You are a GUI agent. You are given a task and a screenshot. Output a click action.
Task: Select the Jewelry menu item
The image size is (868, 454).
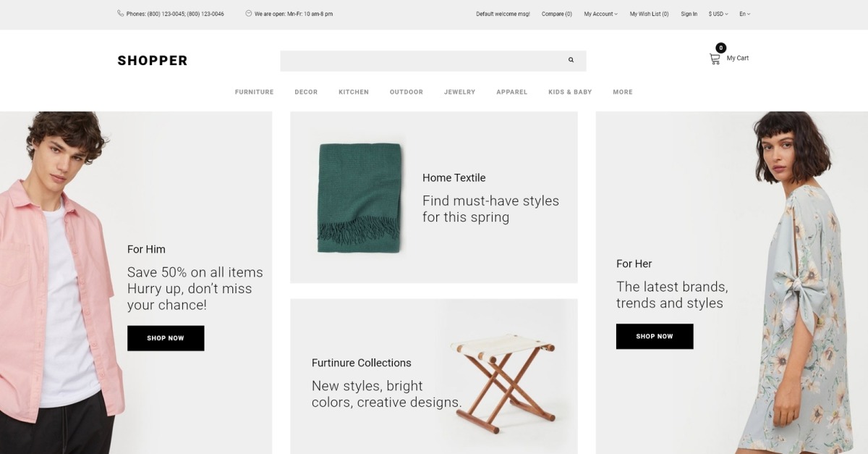tap(459, 92)
